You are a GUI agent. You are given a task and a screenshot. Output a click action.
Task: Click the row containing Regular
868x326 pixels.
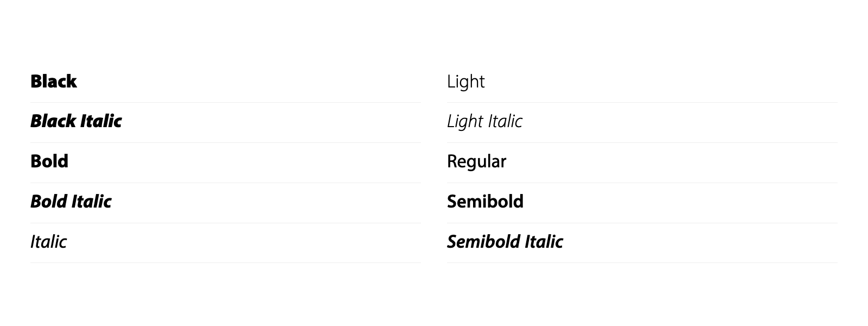[x=642, y=163]
